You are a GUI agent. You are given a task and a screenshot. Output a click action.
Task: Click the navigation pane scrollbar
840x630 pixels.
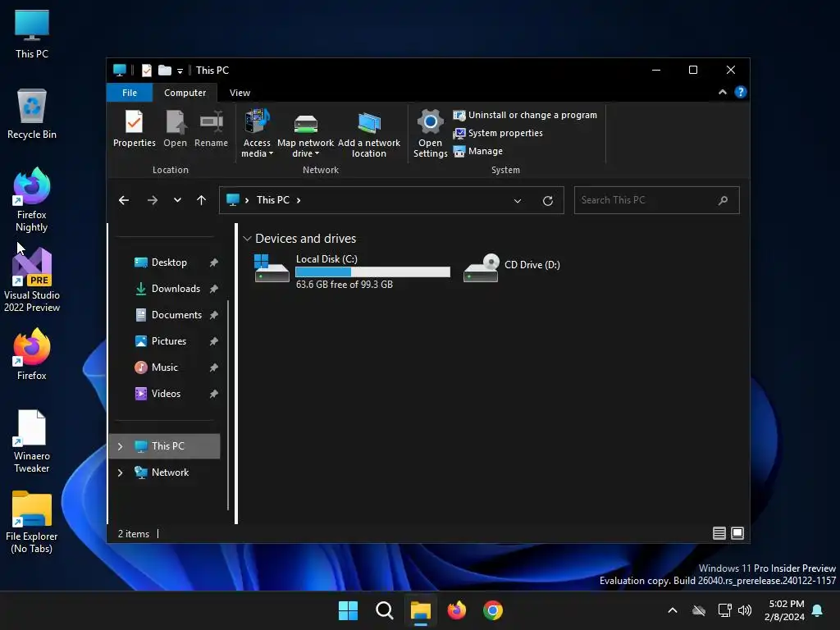coord(228,405)
